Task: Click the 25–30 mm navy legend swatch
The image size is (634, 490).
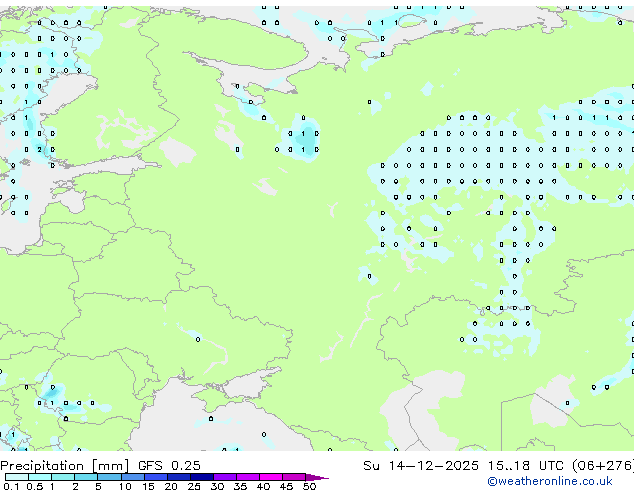Action: 201,477
